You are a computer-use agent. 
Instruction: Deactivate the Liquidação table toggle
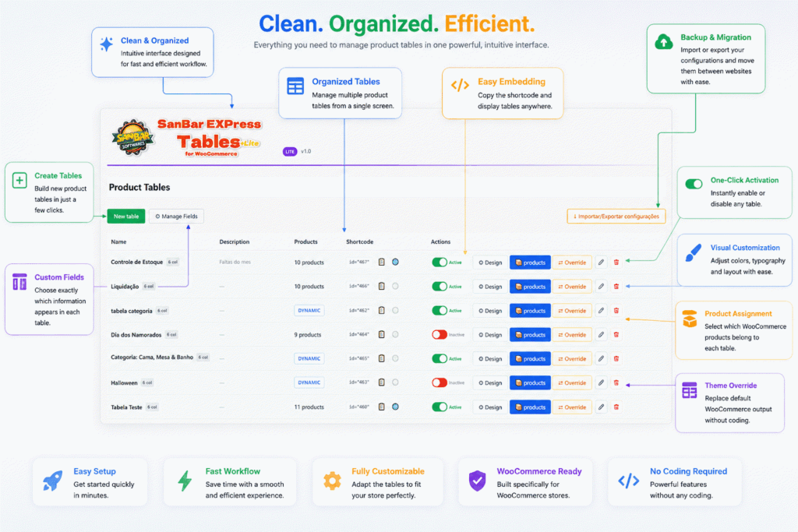[x=440, y=287]
